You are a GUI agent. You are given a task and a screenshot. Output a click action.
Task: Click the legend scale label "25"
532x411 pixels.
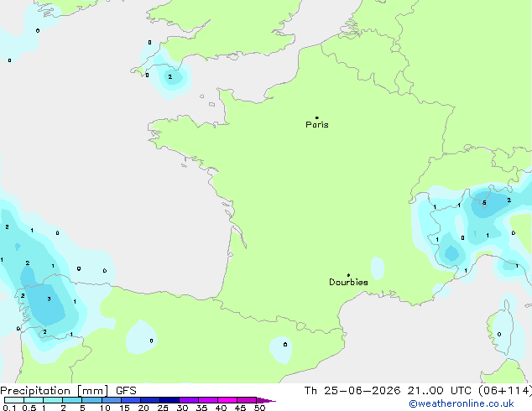(x=163, y=408)
